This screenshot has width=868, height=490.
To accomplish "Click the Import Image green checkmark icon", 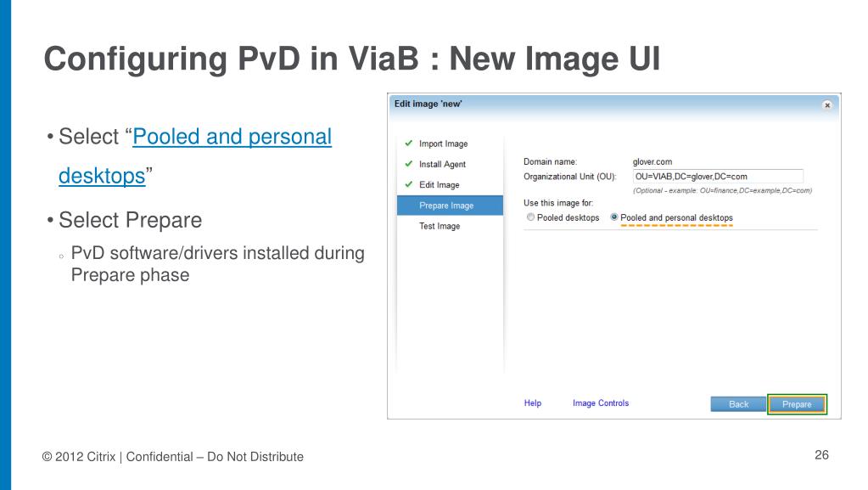I will point(408,143).
